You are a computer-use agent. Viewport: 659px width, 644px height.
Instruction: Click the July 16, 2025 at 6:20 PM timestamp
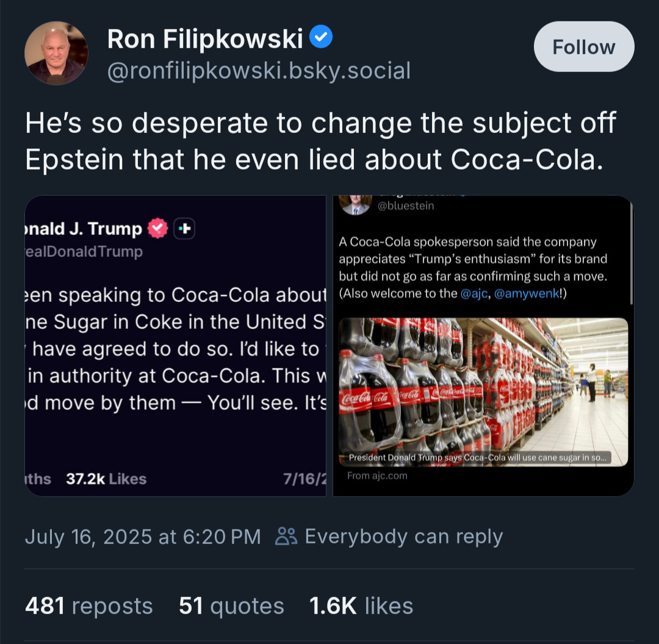(143, 537)
